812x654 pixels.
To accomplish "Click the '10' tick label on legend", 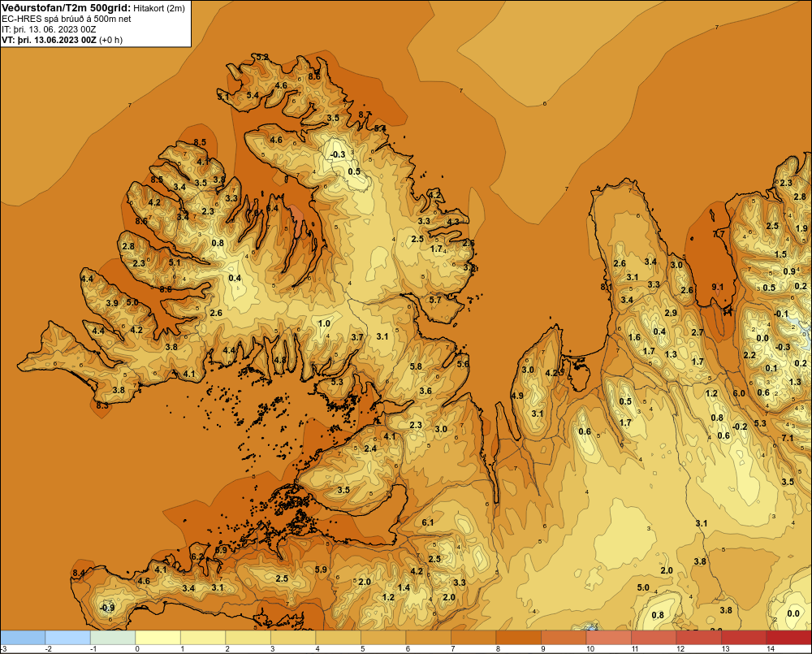I will click(x=590, y=649).
